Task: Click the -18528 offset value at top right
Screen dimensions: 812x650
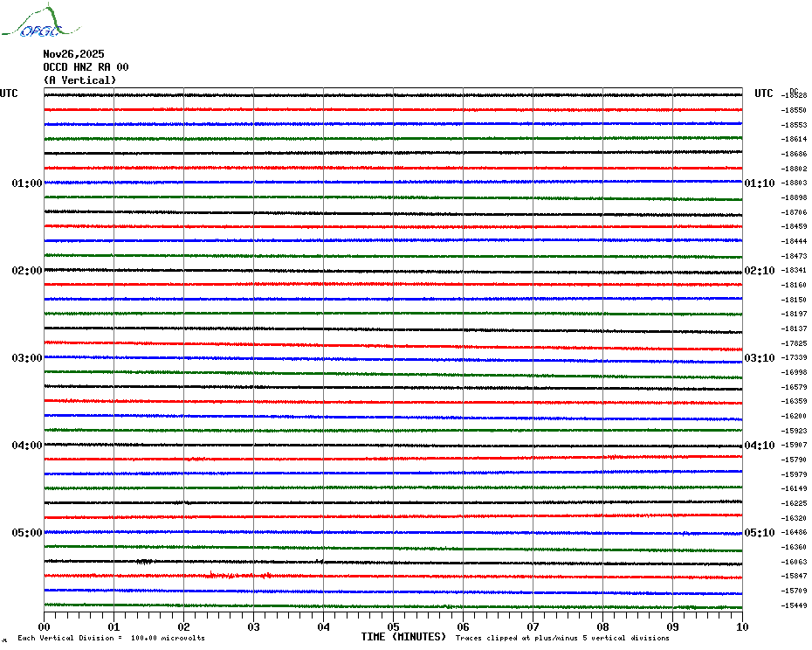Action: click(795, 95)
